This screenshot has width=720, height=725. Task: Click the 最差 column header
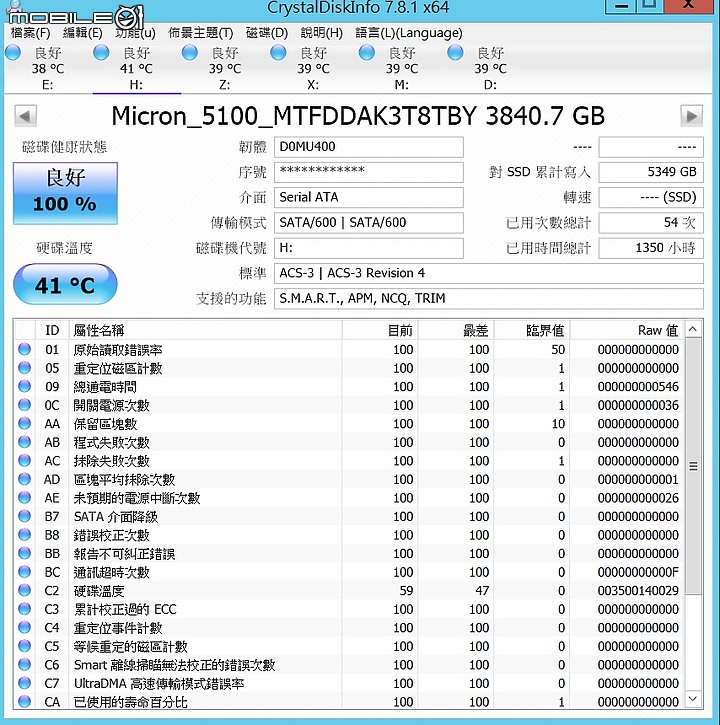pos(456,330)
